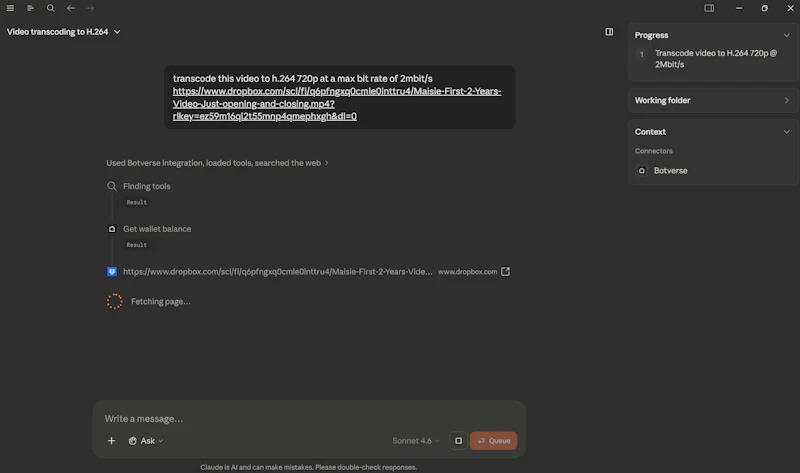
Task: Click the step 1 progress indicator
Action: click(x=642, y=54)
